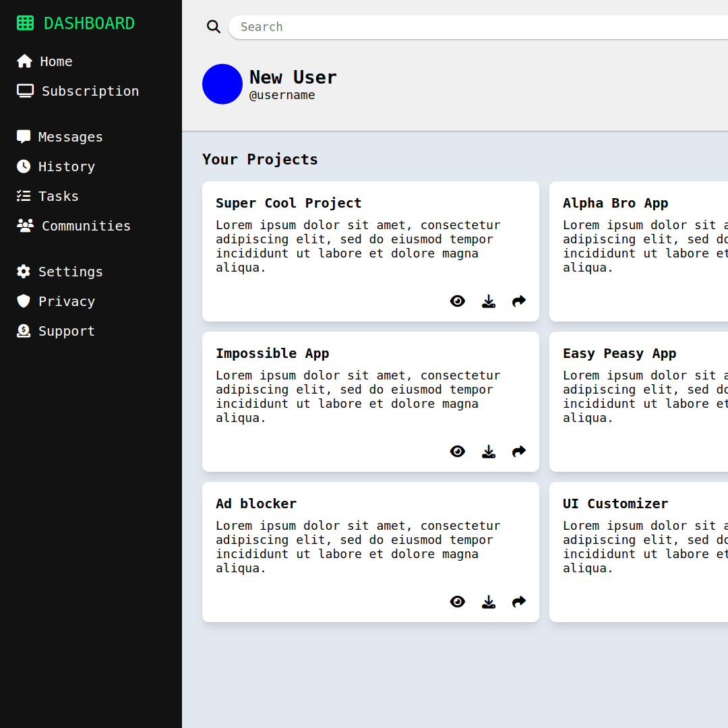Focus the Search input field
This screenshot has height=728, width=728.
(478, 27)
